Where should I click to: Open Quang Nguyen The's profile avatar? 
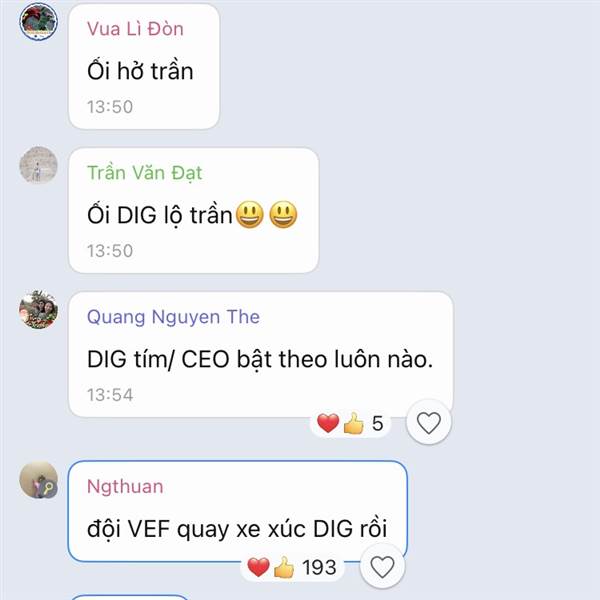38,309
